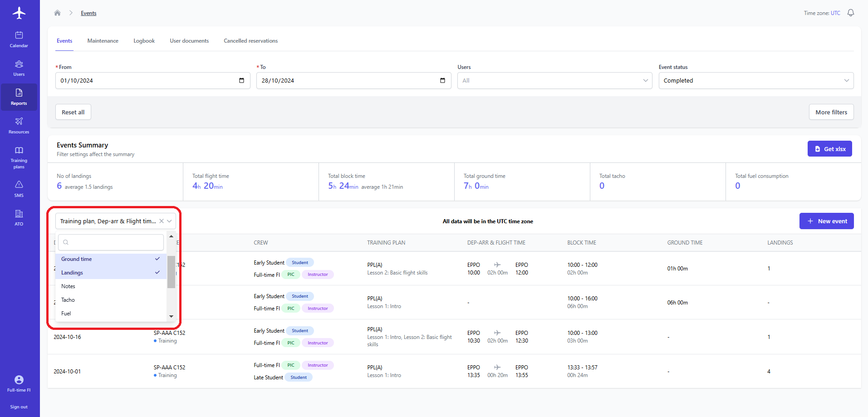Switch to the Logbook tab

point(144,41)
